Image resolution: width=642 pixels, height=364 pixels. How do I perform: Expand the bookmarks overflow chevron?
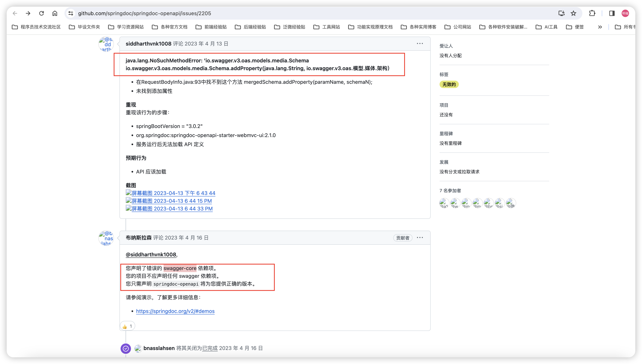click(x=600, y=27)
